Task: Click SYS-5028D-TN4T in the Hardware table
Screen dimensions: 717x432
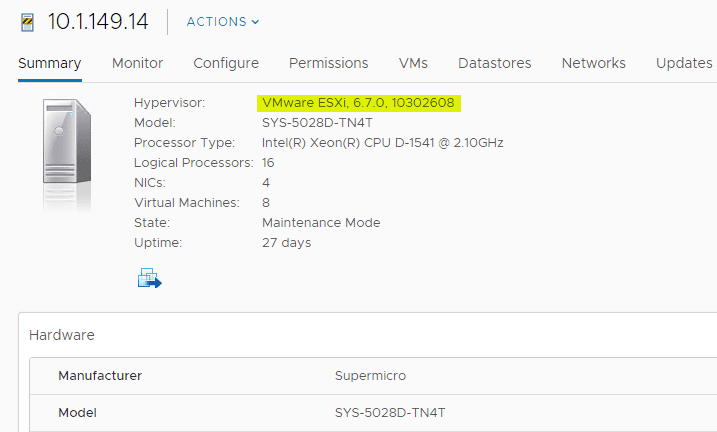Action: (x=390, y=413)
